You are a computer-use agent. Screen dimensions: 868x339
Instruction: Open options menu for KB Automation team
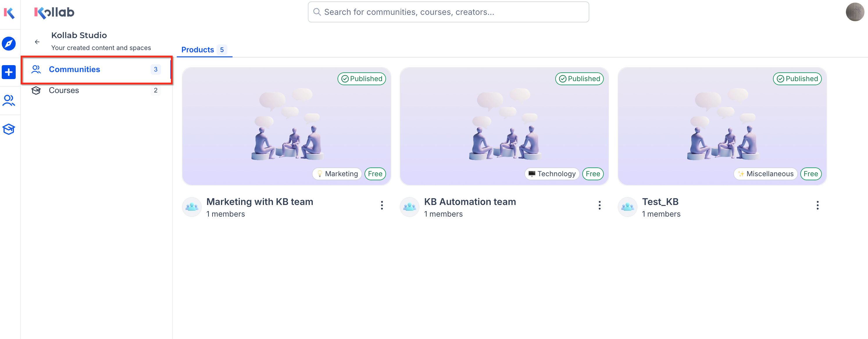click(599, 205)
